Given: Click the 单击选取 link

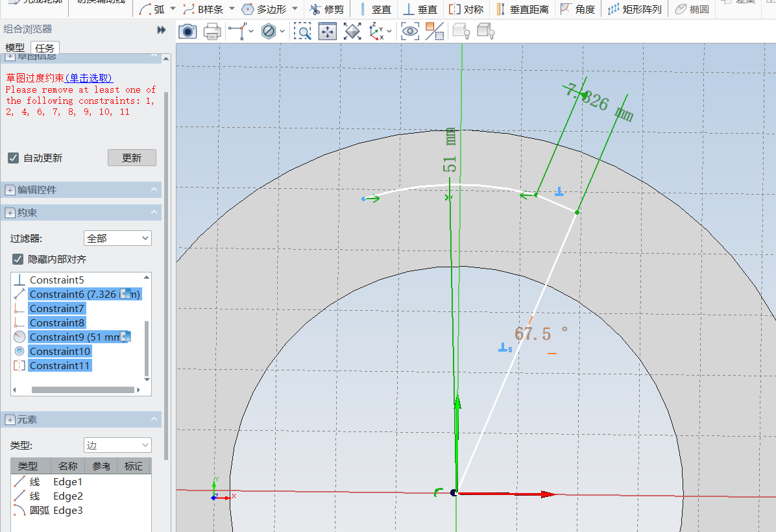Looking at the screenshot, I should (x=89, y=78).
